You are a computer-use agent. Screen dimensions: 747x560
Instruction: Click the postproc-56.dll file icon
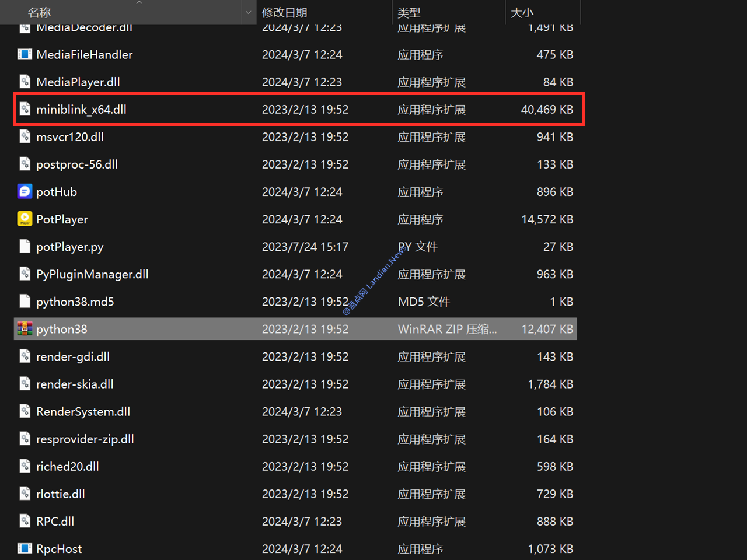25,164
